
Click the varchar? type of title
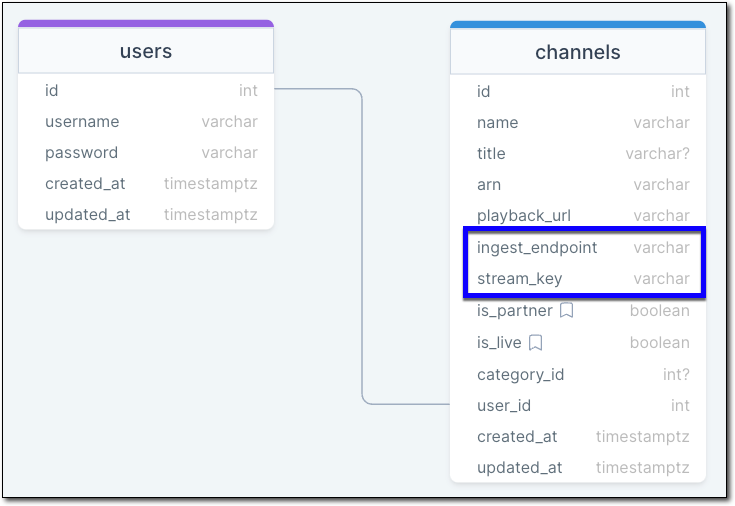657,153
